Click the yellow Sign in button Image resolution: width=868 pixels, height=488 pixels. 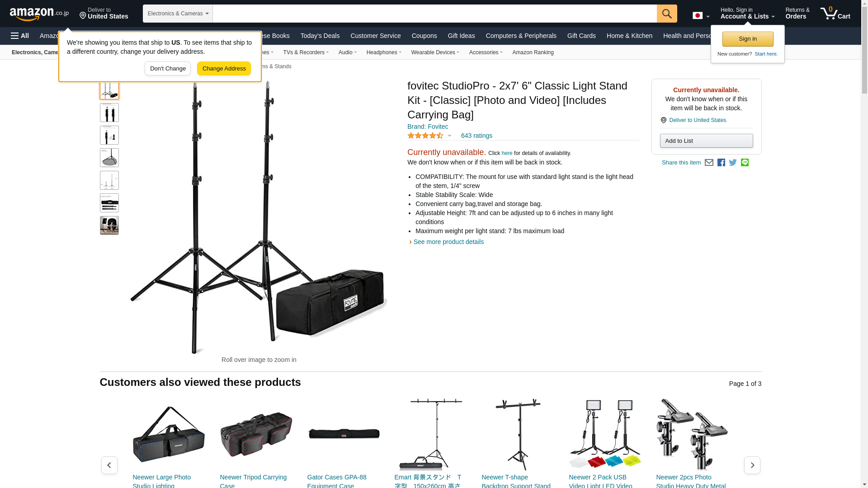click(x=747, y=39)
